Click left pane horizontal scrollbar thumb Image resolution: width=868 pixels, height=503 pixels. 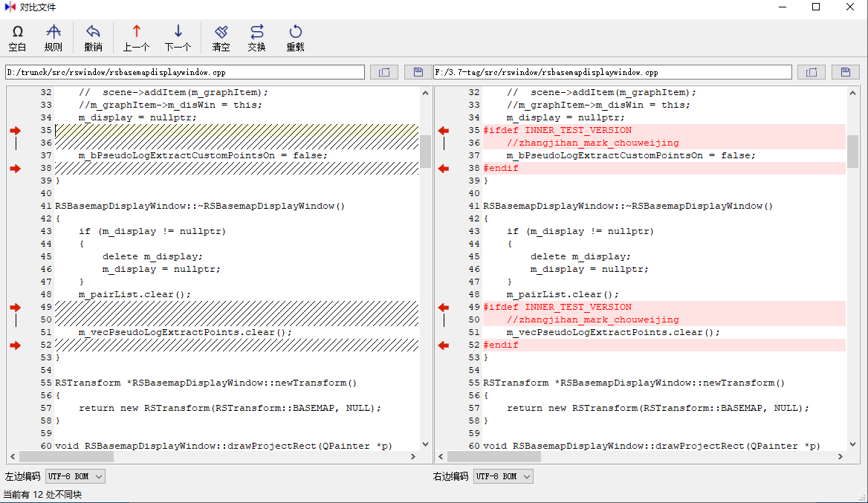(66, 456)
